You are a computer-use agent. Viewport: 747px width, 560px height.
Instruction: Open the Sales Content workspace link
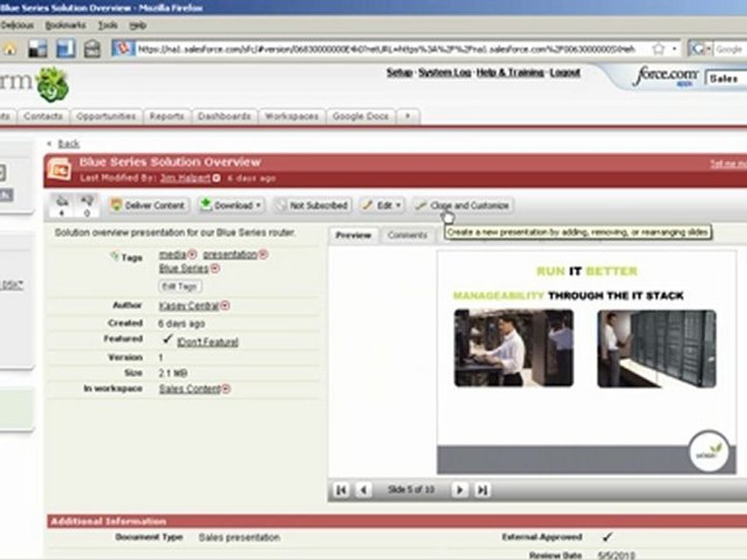point(190,389)
